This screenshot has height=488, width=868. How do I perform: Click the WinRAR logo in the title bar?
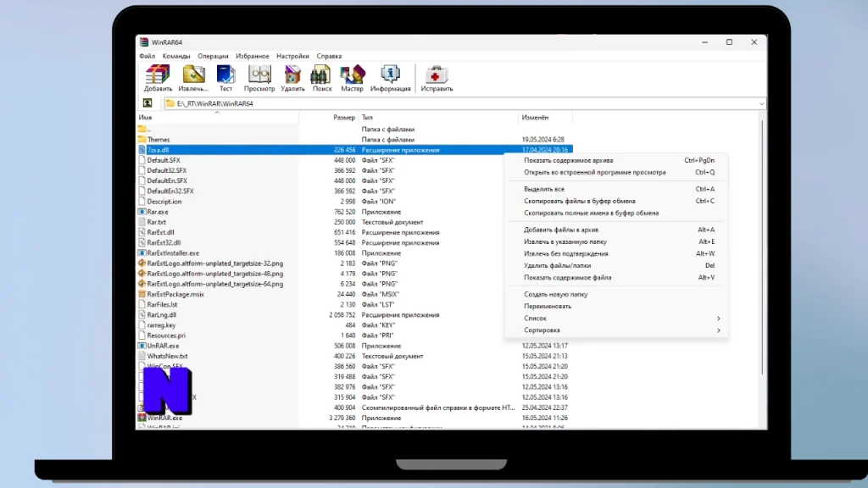[144, 42]
